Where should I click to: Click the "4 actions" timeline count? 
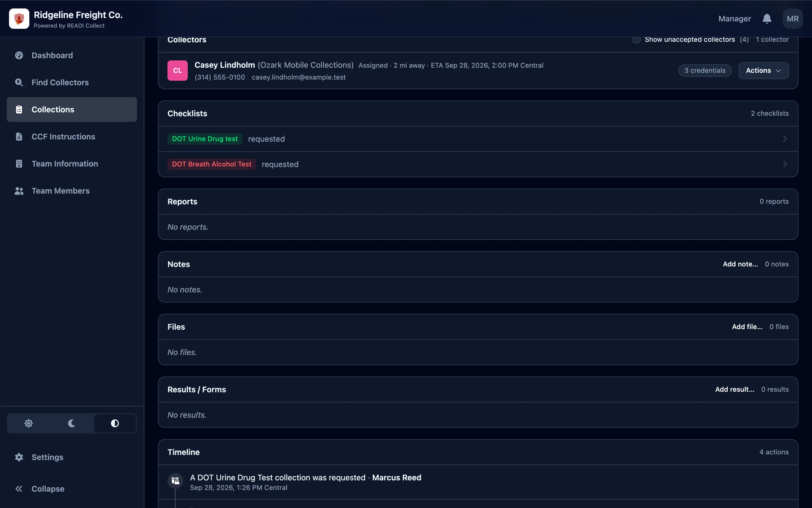click(x=774, y=452)
